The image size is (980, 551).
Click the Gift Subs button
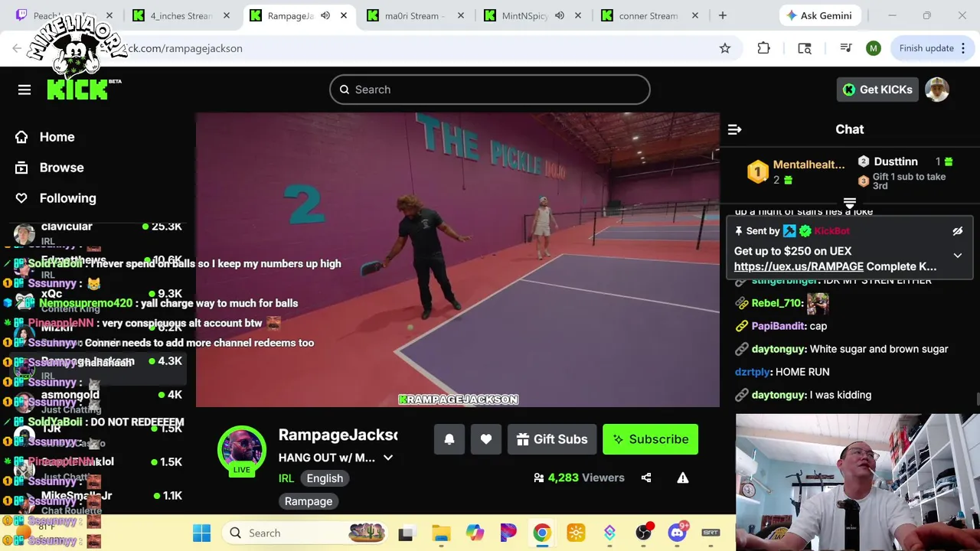(552, 439)
